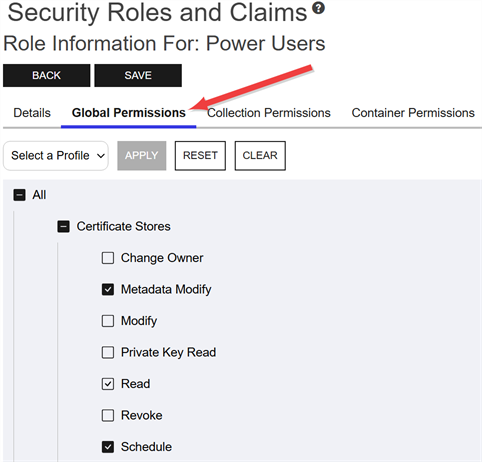Select the Global Permissions tab
Image resolution: width=482 pixels, height=462 pixels.
point(129,113)
